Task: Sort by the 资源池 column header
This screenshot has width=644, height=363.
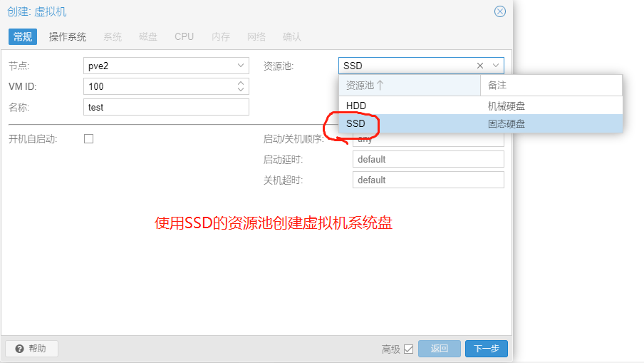Action: [410, 85]
